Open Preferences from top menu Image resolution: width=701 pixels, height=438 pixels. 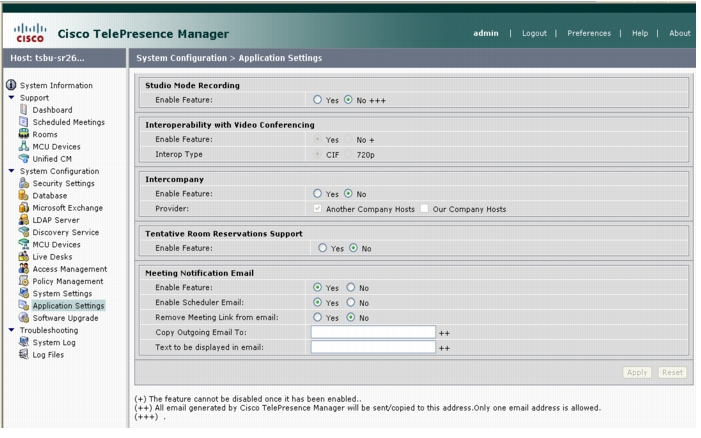click(589, 33)
